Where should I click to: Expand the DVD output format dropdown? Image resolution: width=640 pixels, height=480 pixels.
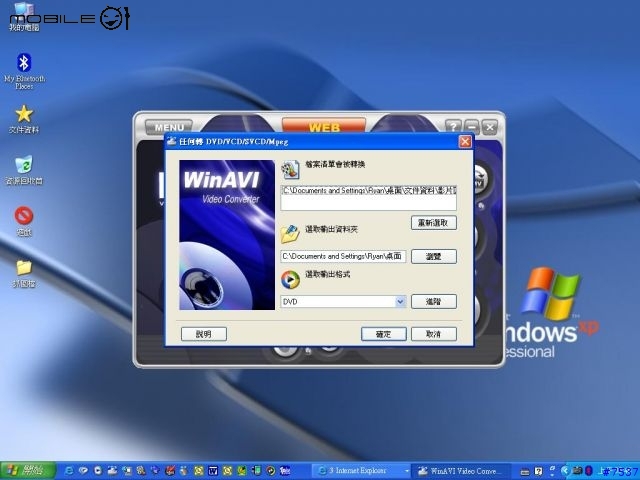coord(400,302)
